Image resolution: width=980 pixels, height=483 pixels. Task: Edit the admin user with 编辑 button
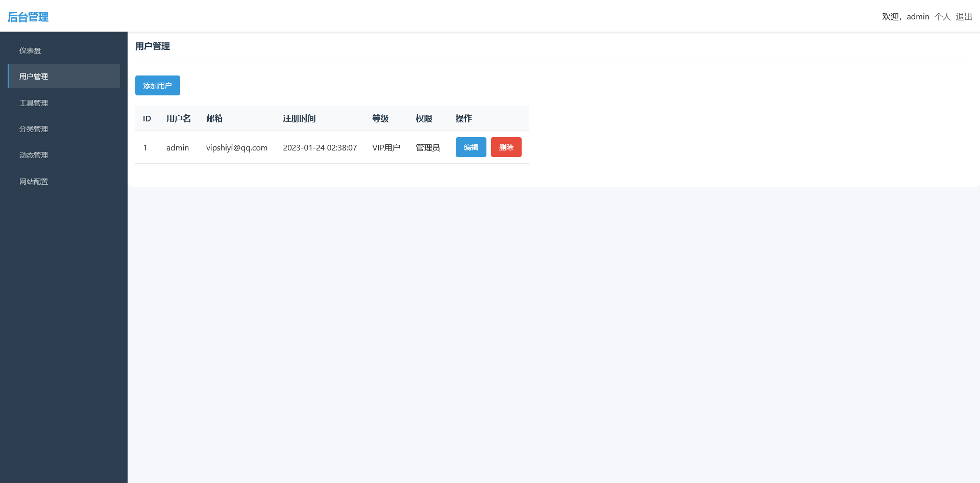coord(471,147)
